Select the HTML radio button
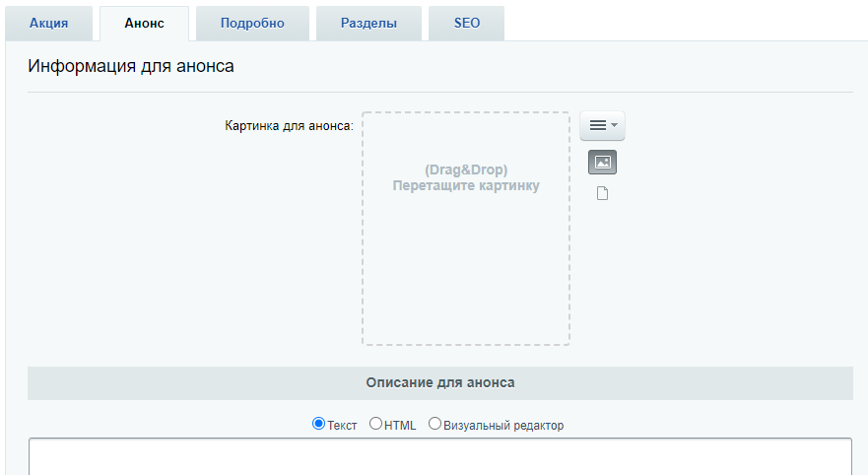Viewport: 868px width, 475px height. pos(376,424)
